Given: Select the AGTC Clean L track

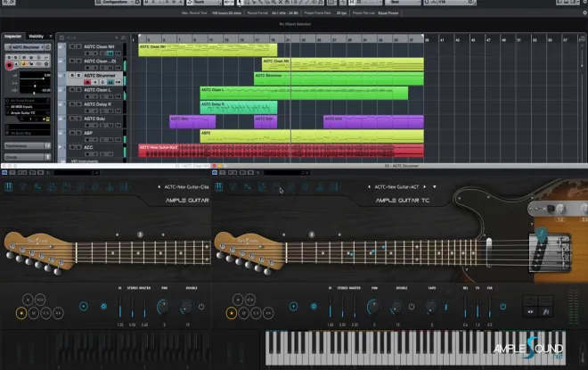Looking at the screenshot, I should click(97, 90).
